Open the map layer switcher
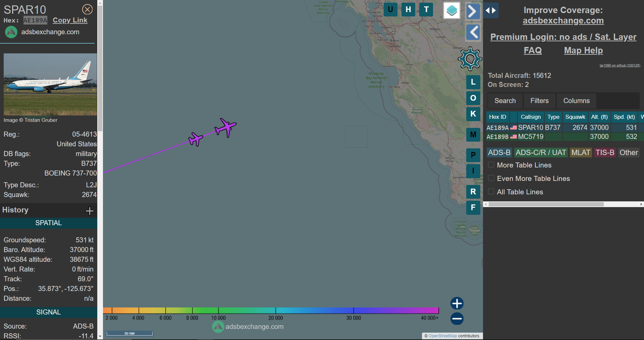 pyautogui.click(x=451, y=10)
